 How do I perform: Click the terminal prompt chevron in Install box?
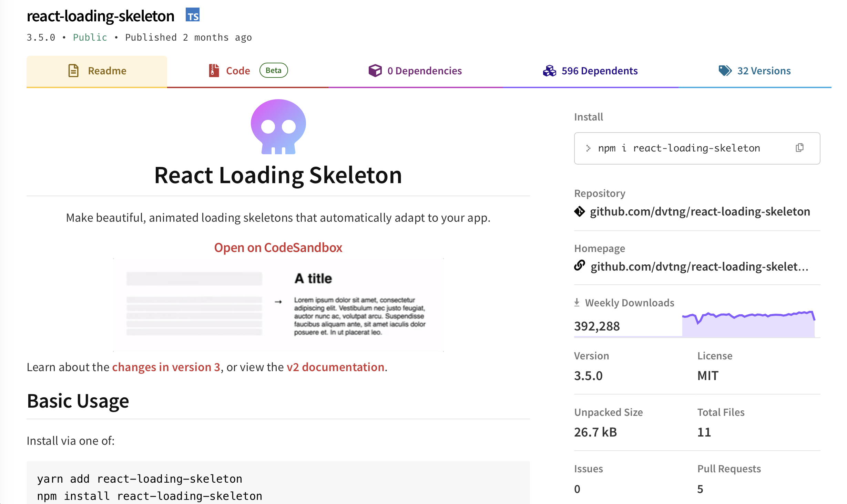point(589,148)
